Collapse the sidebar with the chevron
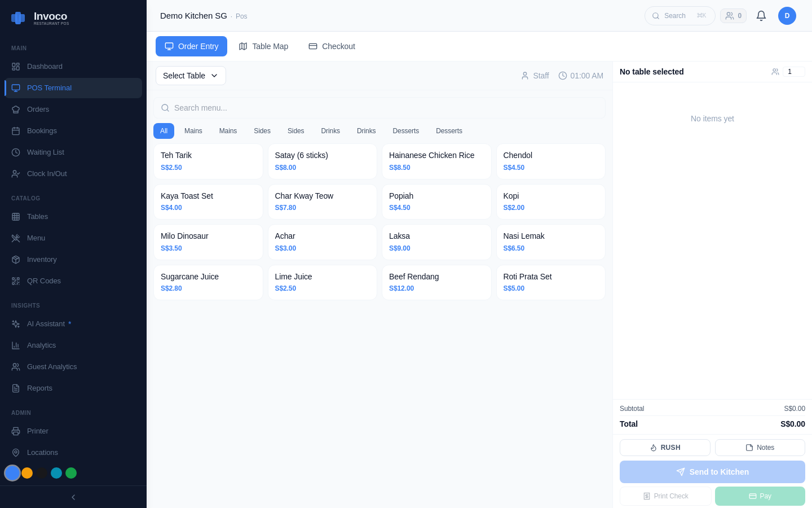812x508 pixels. pos(73,497)
